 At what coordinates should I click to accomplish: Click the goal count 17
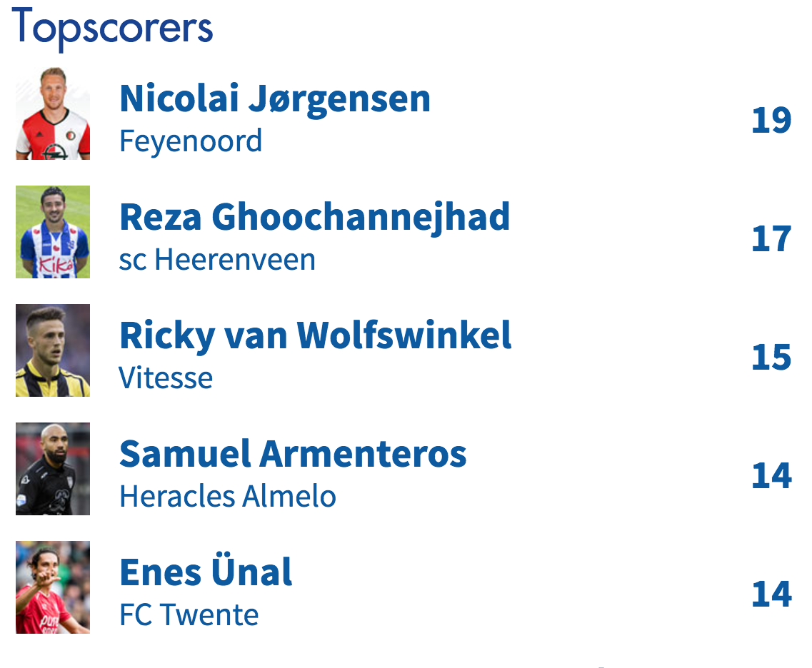coord(771,240)
